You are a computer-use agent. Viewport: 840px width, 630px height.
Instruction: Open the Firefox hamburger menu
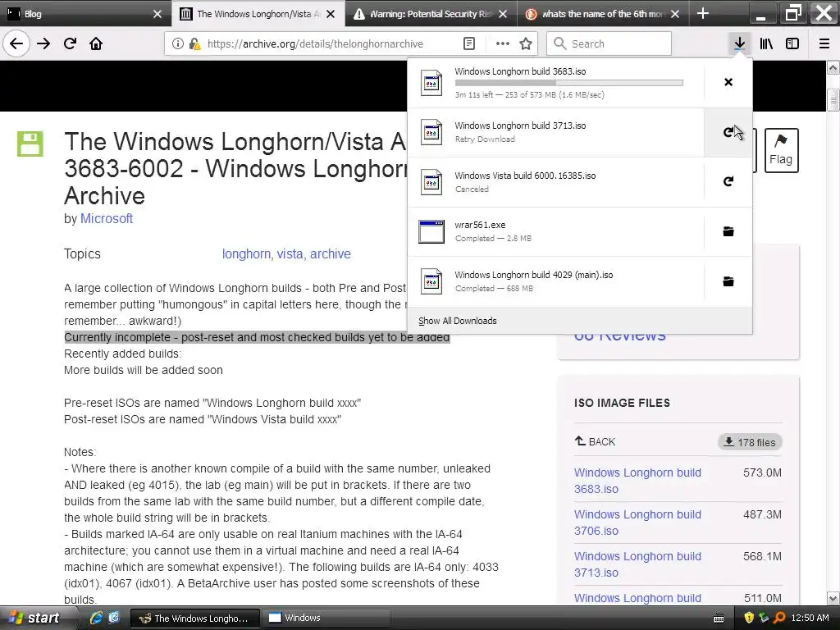824,44
